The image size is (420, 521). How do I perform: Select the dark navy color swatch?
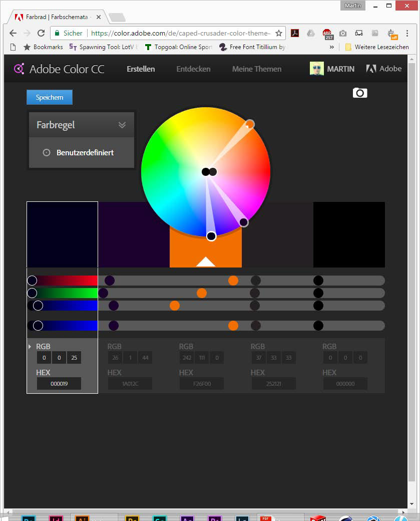tap(62, 234)
